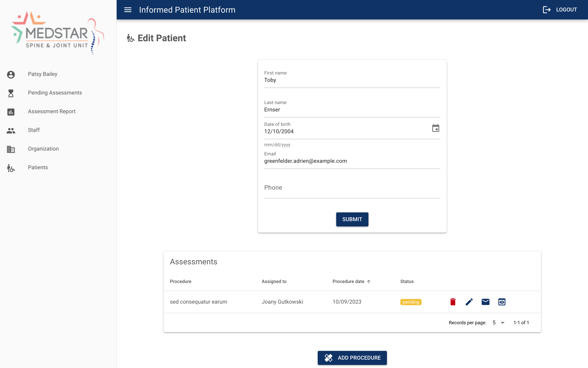The width and height of the screenshot is (588, 368).
Task: Edit the sed consequatur earum assessment
Action: pos(469,302)
